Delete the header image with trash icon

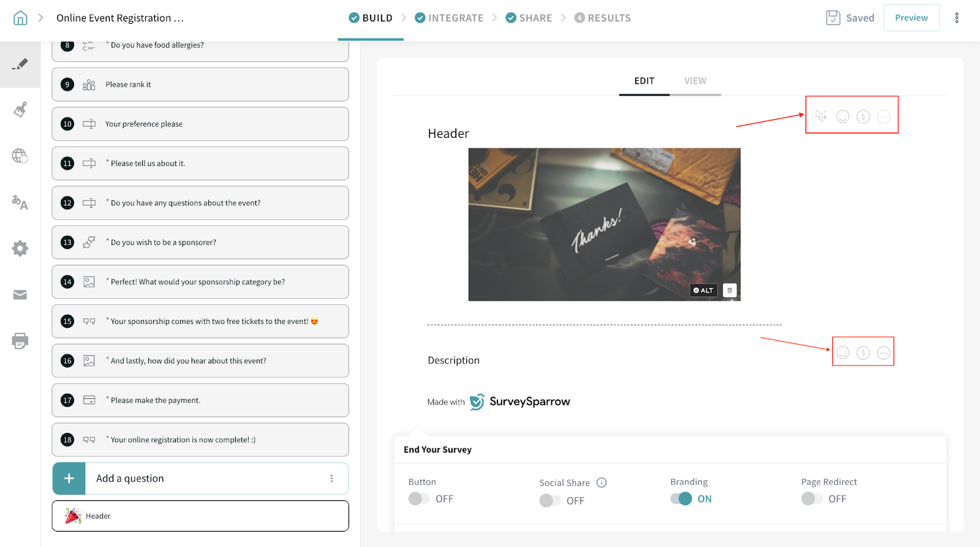click(x=729, y=290)
